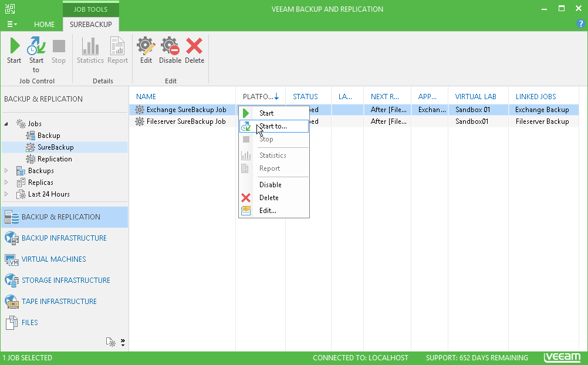The image size is (588, 365).
Task: Expand the Replicas tree node
Action: pyautogui.click(x=6, y=182)
